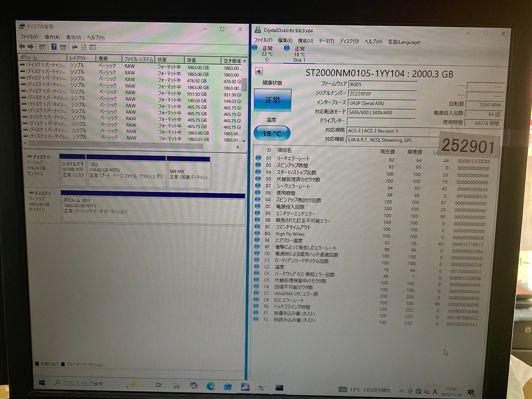Open the ファイル(F) menu in Disk Management
Screen dimensions: 532x399
tap(30, 37)
